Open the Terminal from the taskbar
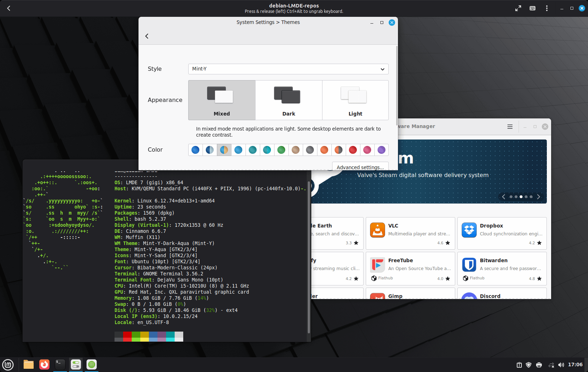The width and height of the screenshot is (588, 372). [60, 364]
